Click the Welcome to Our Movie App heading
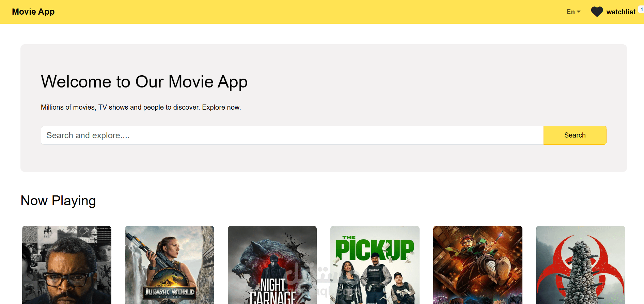This screenshot has height=304, width=644. 144,82
